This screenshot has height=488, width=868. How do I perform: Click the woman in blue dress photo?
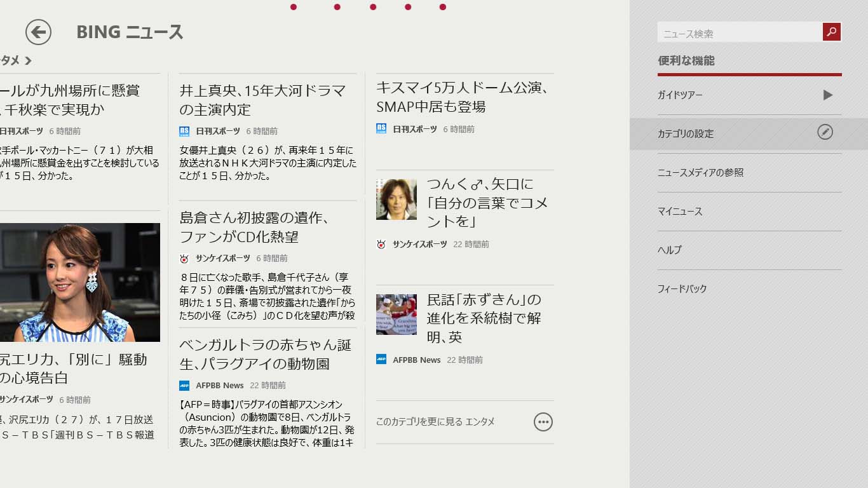click(x=80, y=282)
